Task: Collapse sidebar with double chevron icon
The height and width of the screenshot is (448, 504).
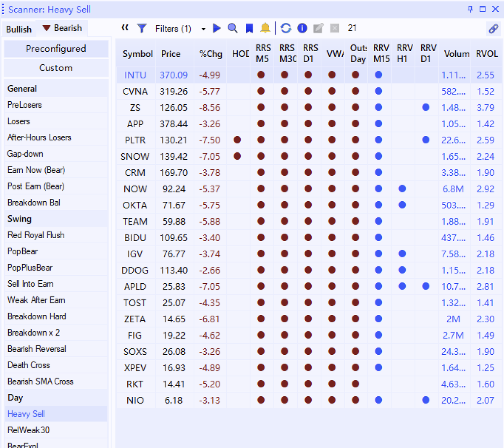Action: point(125,28)
